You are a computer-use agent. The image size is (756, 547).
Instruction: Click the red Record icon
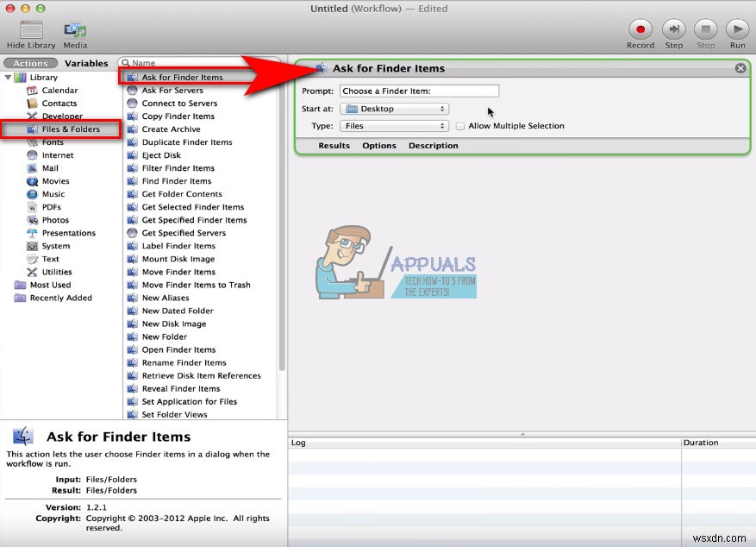point(639,28)
